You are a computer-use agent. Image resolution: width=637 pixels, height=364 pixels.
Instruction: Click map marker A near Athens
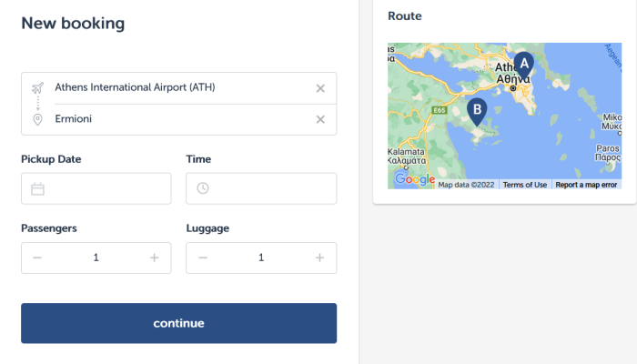click(522, 65)
